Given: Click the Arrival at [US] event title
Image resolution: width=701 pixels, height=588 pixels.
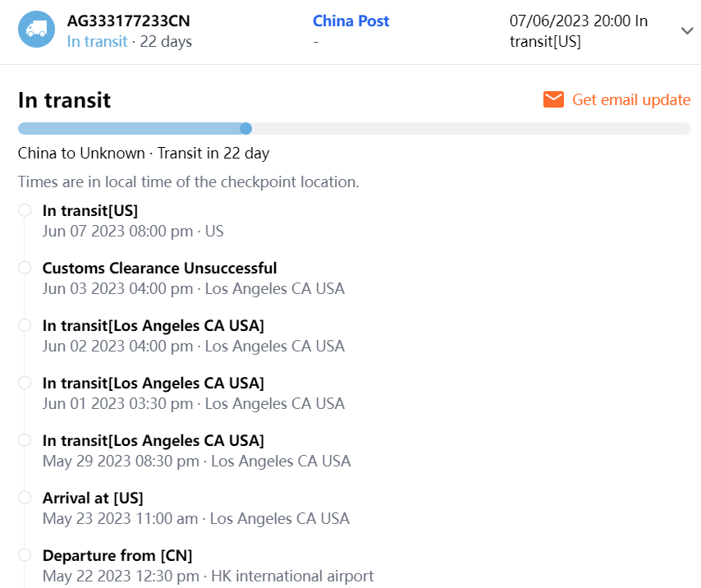Looking at the screenshot, I should tap(93, 498).
